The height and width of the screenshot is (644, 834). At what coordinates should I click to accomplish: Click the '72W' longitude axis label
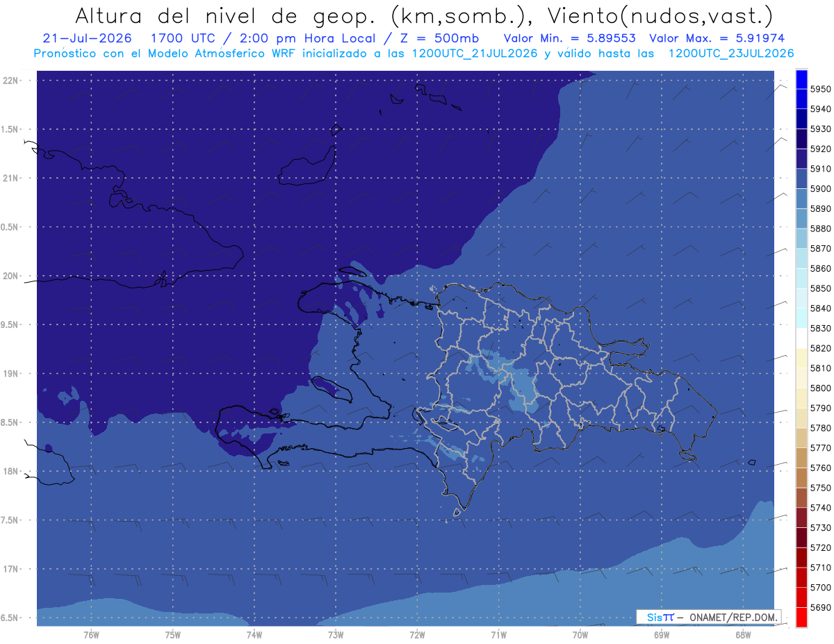[x=417, y=634]
